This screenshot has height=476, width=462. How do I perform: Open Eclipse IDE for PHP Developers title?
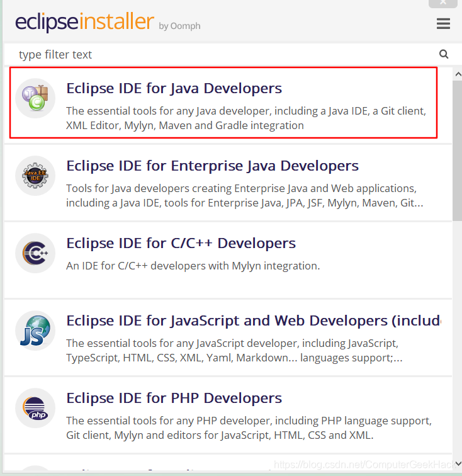tap(174, 399)
